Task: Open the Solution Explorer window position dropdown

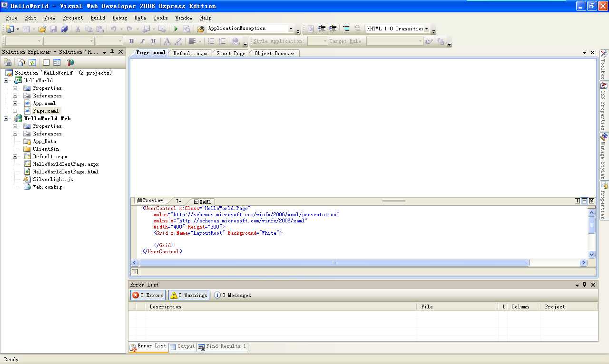Action: (104, 52)
